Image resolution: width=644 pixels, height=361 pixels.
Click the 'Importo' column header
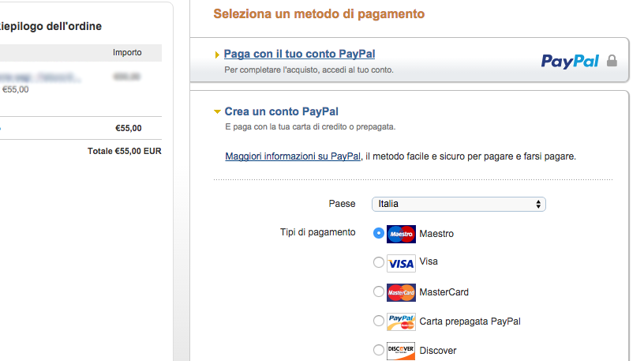coord(127,53)
